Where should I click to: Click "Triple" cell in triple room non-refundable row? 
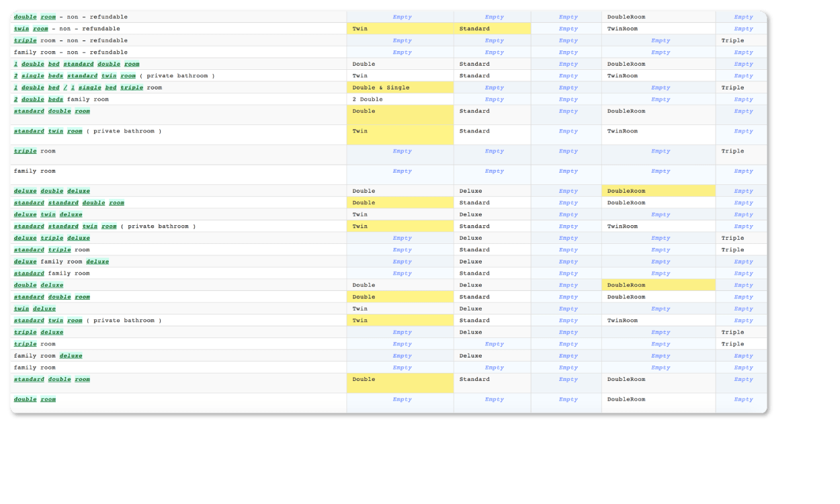(741, 40)
